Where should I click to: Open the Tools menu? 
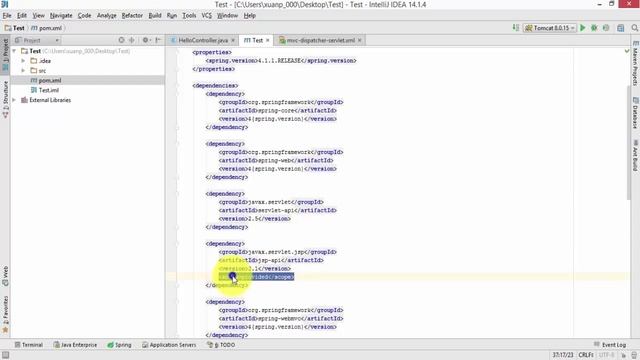click(189, 16)
